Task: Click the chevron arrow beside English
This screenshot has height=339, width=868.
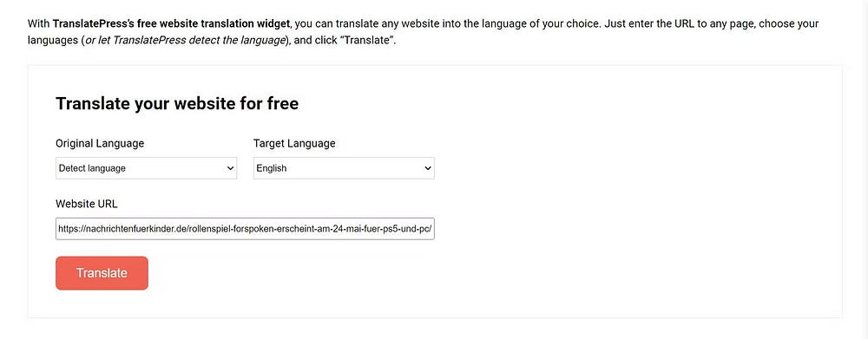Action: [x=428, y=169]
